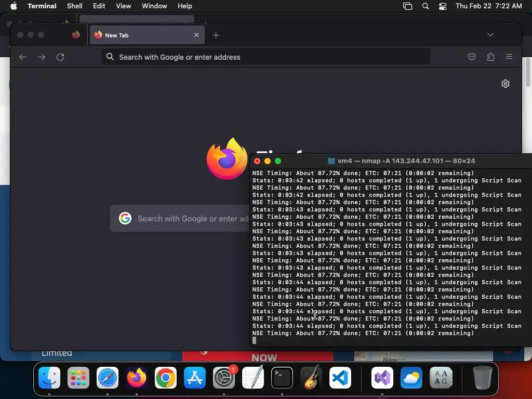Reload the current Firefox page
Screen dimensions: 532x399
(60, 57)
